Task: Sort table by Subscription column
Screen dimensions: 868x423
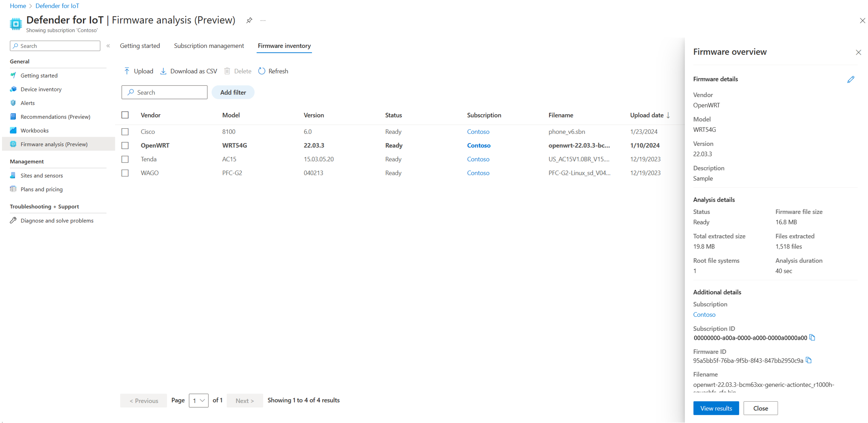Action: click(484, 115)
